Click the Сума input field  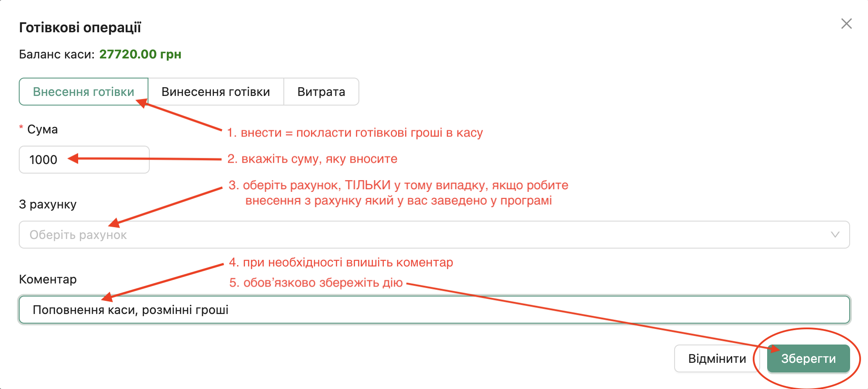[84, 160]
